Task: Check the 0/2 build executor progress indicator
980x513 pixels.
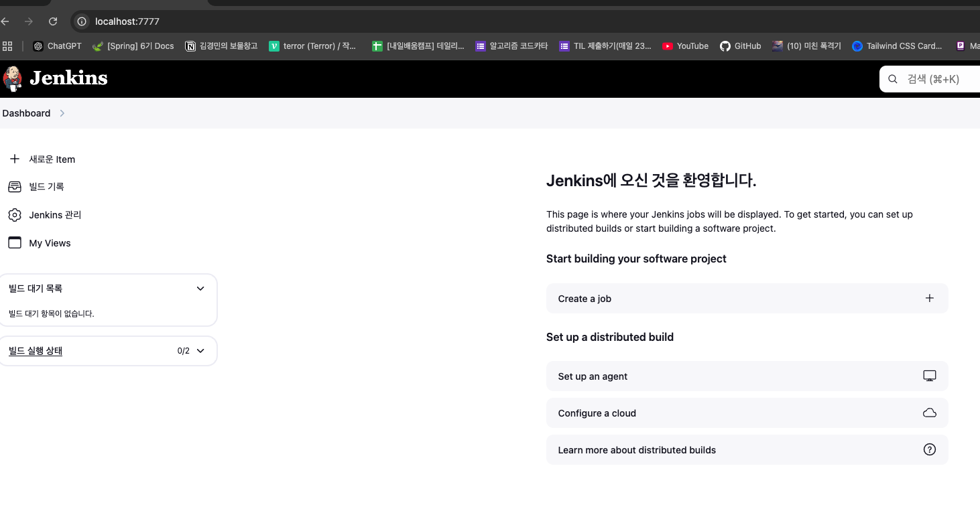Action: coord(184,350)
